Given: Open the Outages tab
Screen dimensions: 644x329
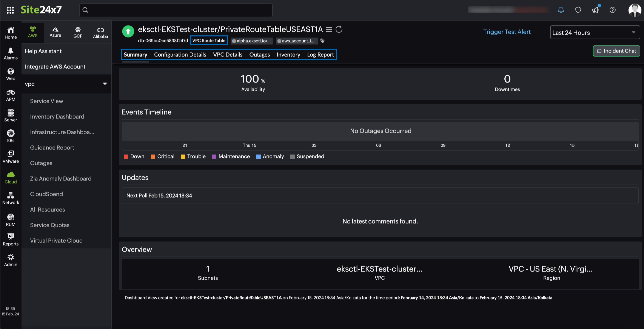Looking at the screenshot, I should click(x=259, y=54).
